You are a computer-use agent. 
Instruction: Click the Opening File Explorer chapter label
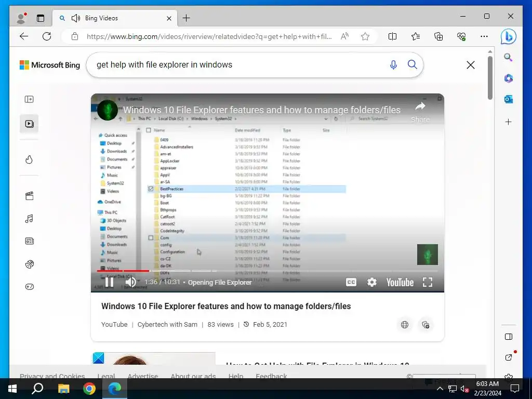coord(220,282)
